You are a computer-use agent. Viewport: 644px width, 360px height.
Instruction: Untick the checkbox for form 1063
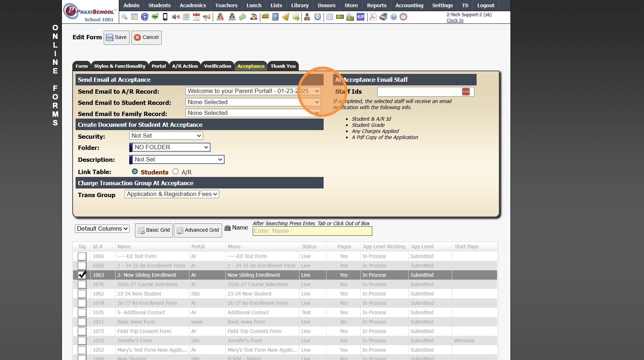[82, 275]
